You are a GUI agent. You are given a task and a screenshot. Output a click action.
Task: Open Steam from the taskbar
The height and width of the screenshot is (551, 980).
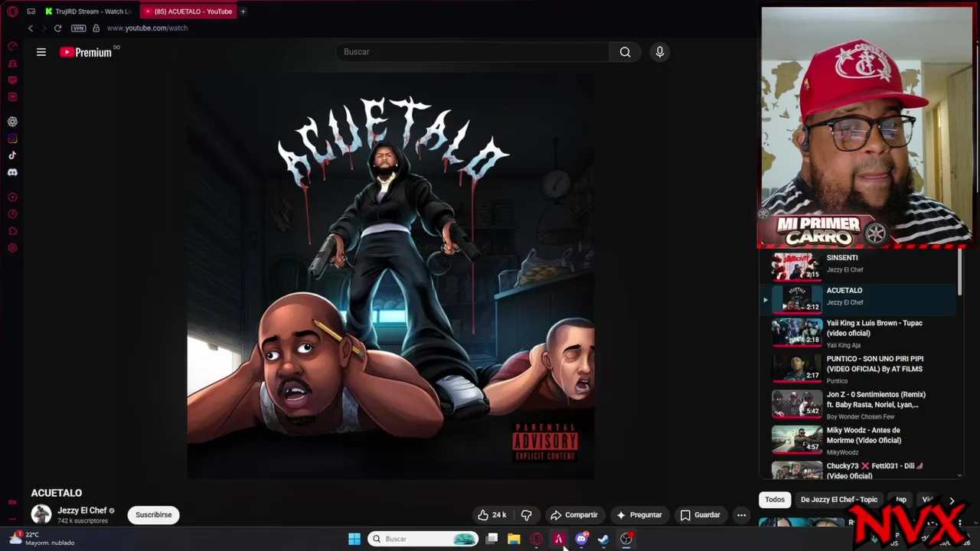coord(603,539)
